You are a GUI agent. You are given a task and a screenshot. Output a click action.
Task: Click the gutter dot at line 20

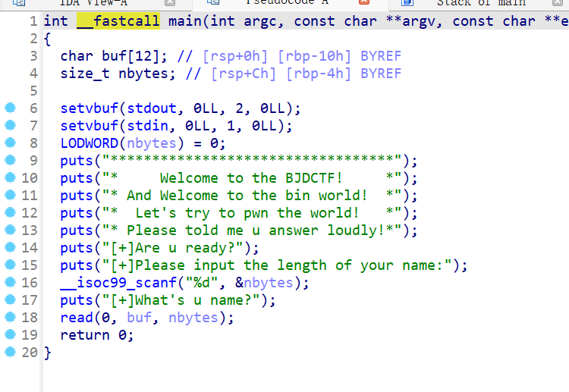point(9,353)
